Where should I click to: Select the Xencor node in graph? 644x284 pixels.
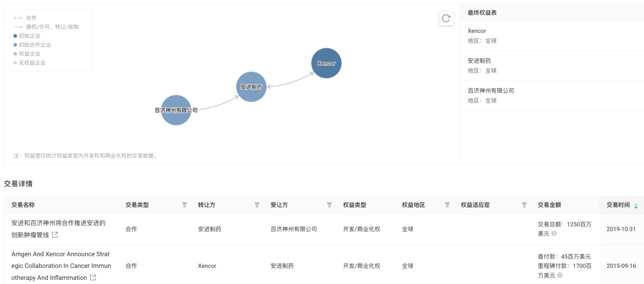pos(327,63)
